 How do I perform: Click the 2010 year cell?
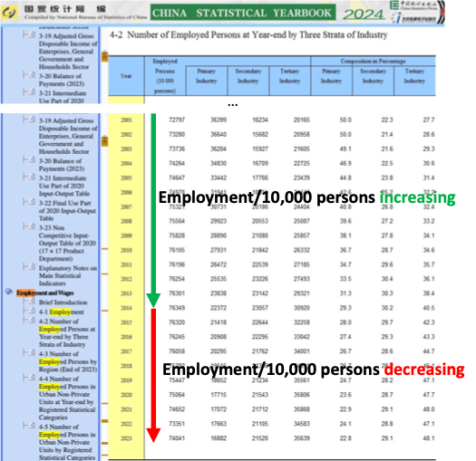tap(126, 250)
